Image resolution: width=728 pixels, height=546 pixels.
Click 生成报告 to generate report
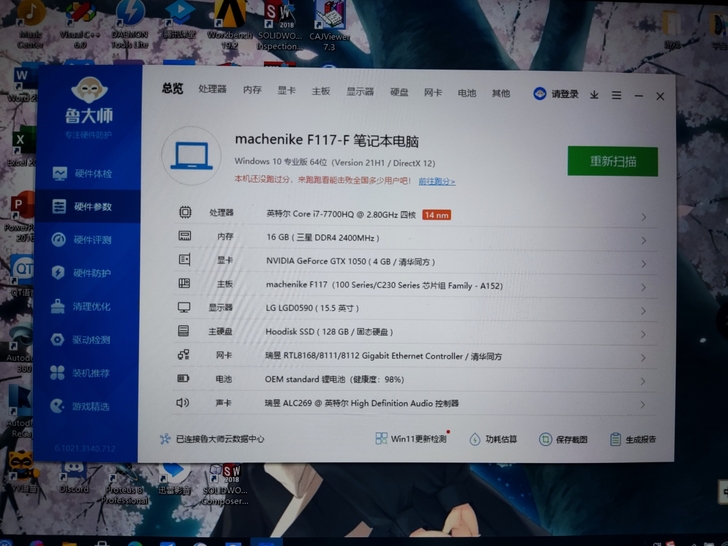coord(633,439)
